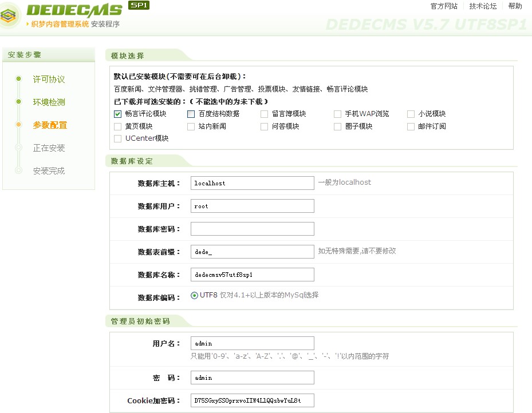The height and width of the screenshot is (413, 532).
Task: Open the 技术论坛 link
Action: (483, 6)
